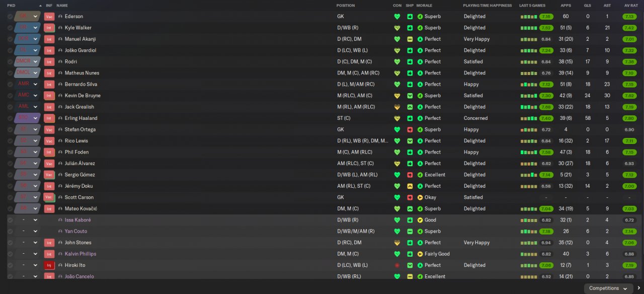Click the sharpness icon for Sergio Gómez
Image resolution: width=644 pixels, height=294 pixels.
410,175
